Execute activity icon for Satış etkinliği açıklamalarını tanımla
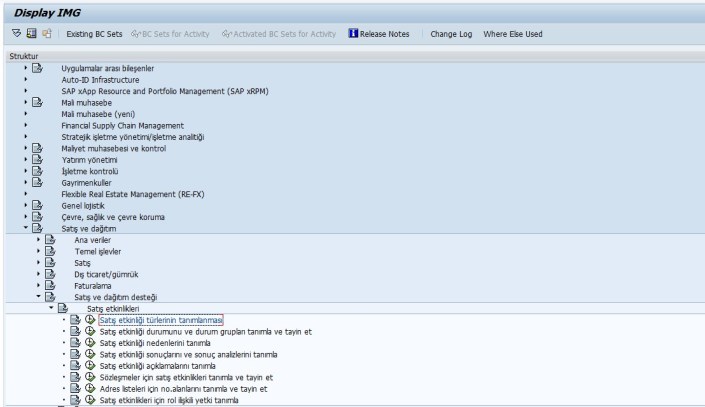Screen dimensions: 705x407 coord(90,365)
